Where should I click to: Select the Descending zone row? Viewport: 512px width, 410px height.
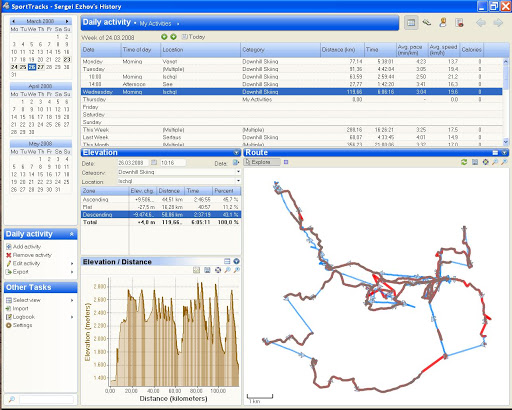(161, 214)
